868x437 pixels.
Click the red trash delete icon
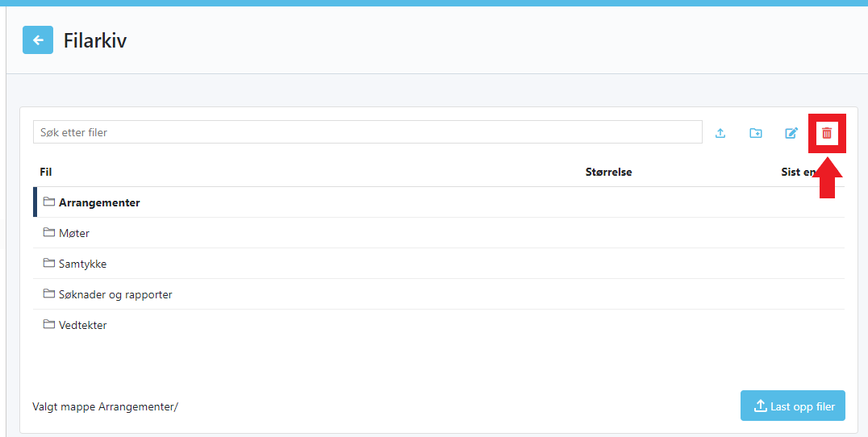point(827,133)
